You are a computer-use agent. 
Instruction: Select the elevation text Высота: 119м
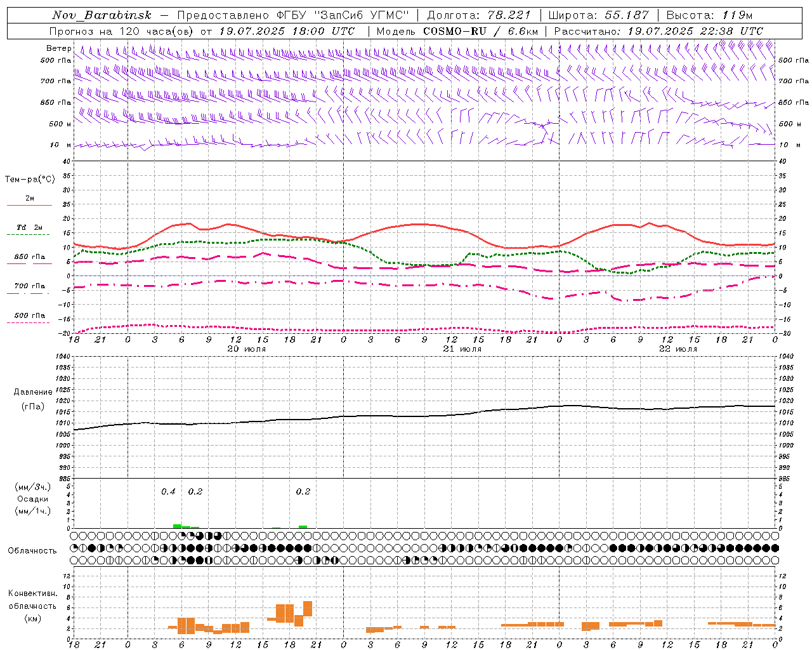pyautogui.click(x=709, y=15)
